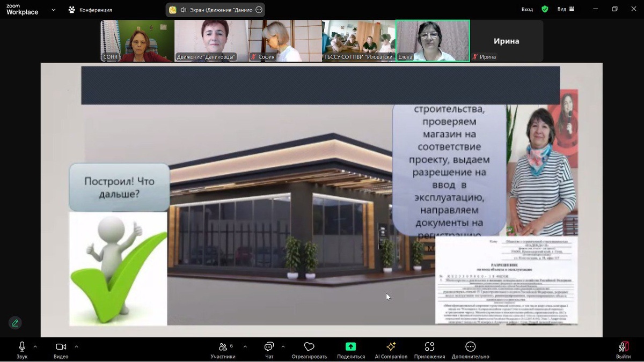The height and width of the screenshot is (362, 644).
Task: Click the Выйти label in toolbar
Action: 623,357
